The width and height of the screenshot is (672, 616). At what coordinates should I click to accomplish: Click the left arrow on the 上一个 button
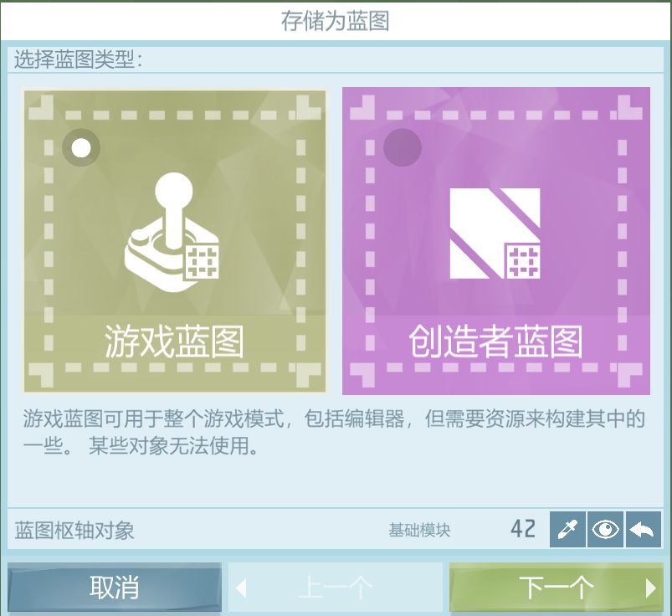pos(241,588)
